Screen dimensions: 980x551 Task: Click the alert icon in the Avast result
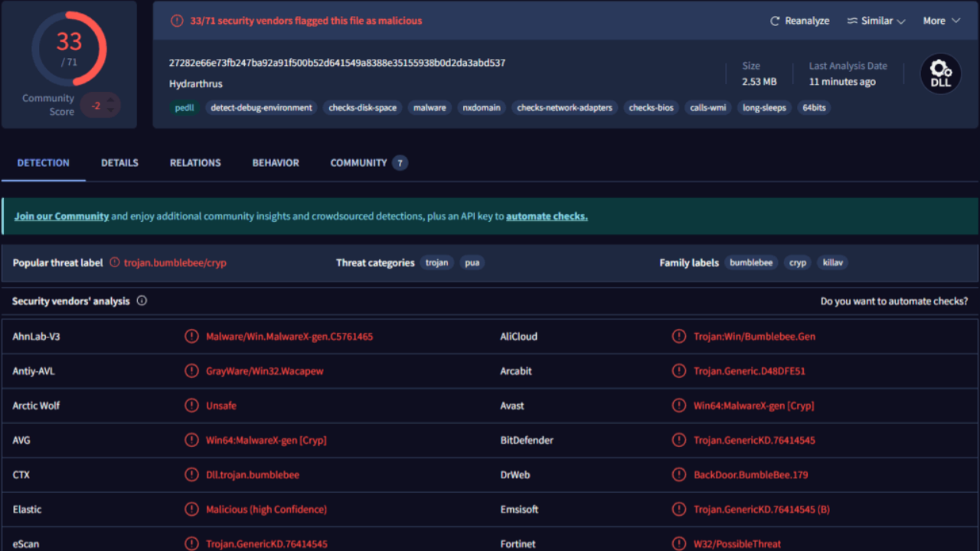[679, 406]
